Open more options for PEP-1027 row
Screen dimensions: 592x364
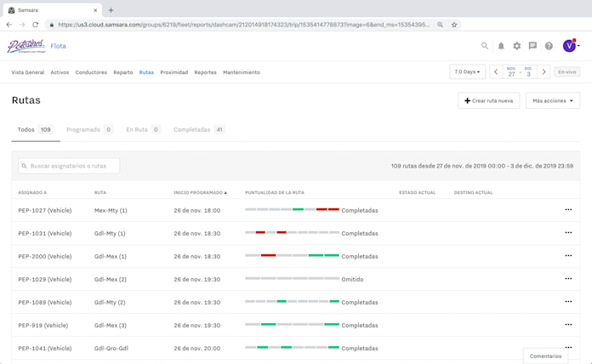[568, 209]
